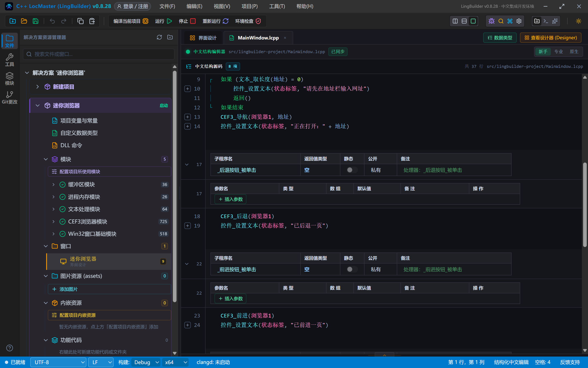
Task: Open the LF line ending dropdown
Action: (101, 362)
